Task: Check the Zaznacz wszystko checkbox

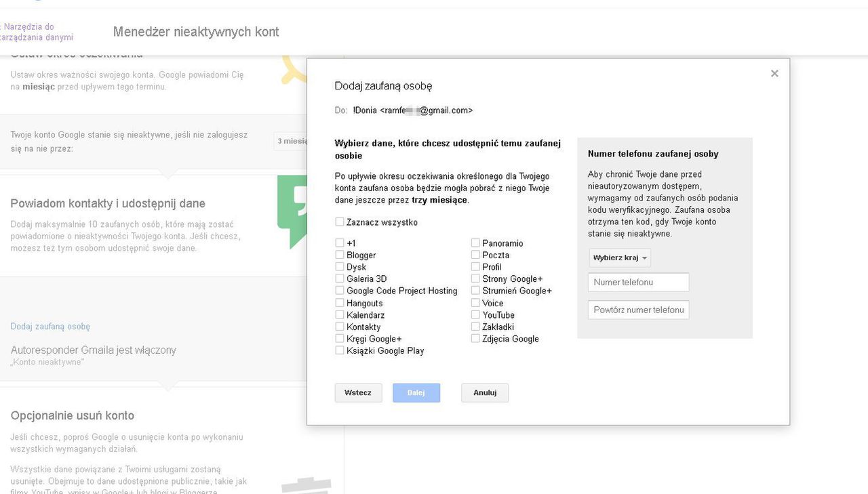Action: [339, 222]
